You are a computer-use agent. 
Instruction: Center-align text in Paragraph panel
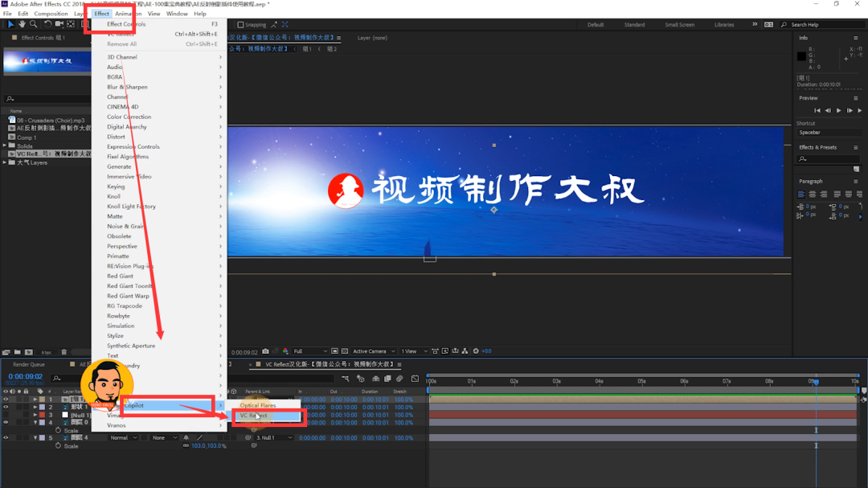[812, 195]
